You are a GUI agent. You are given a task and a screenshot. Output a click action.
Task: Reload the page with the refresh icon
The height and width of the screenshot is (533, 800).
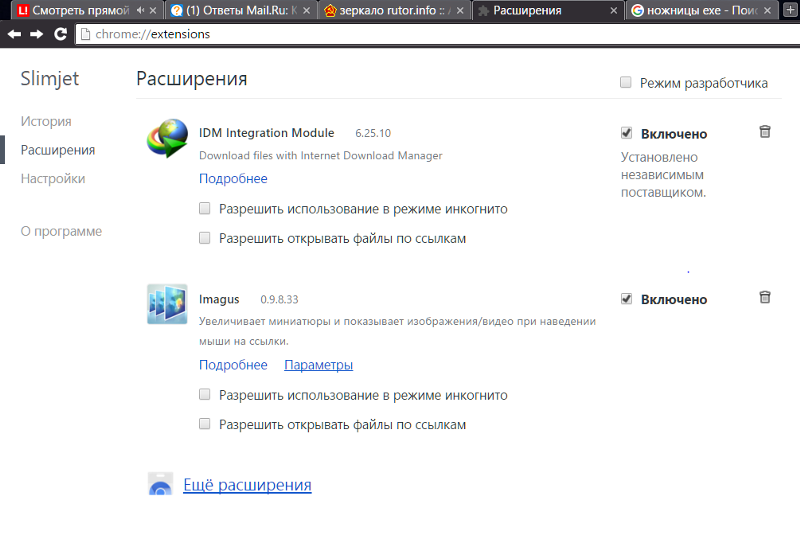click(x=61, y=34)
